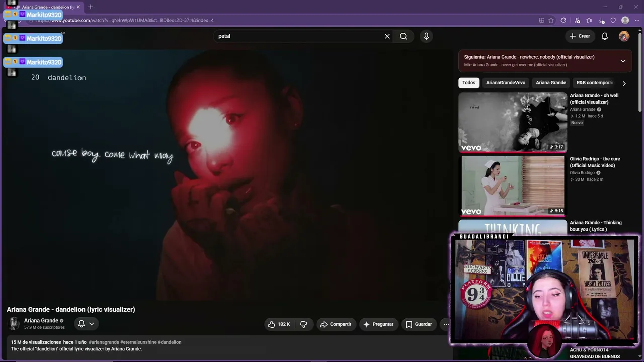Clear the YouTube search box with the X
Screen dimensions: 644x362
tap(387, 36)
